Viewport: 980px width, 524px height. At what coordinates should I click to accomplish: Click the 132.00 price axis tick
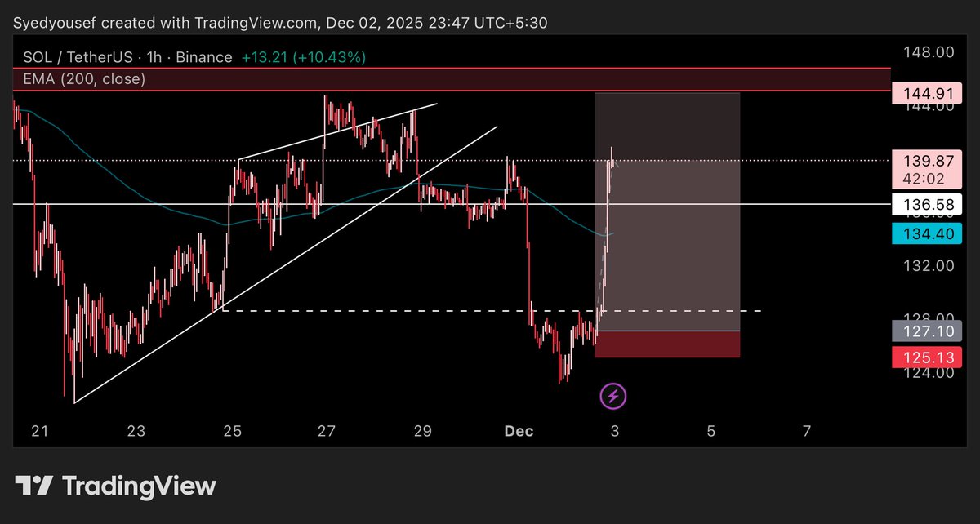[928, 266]
